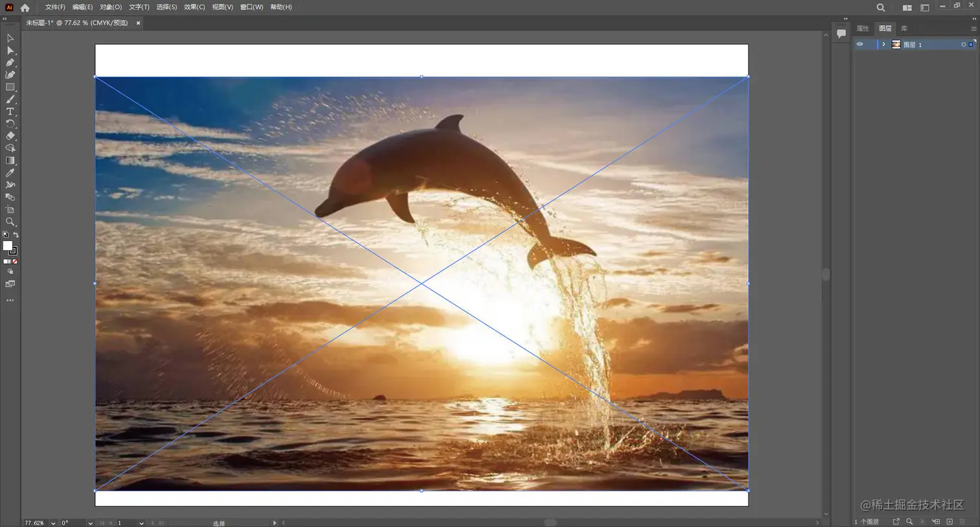Open the 对象(O) menu

coord(111,7)
